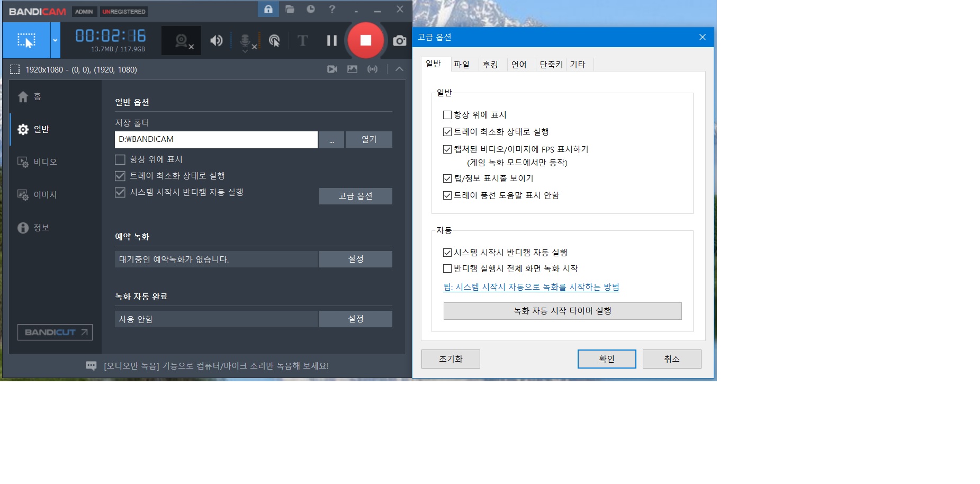Select the screen recording mode icon
This screenshot has height=484, width=980.
[26, 40]
